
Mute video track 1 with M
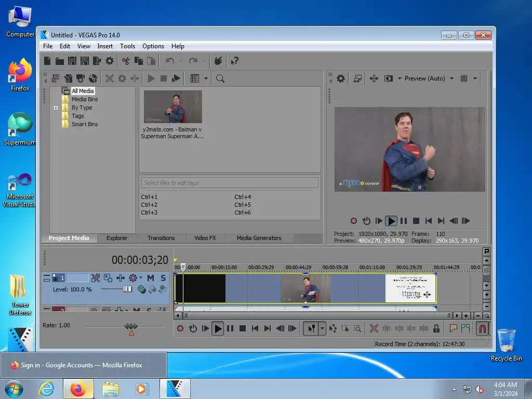151,278
